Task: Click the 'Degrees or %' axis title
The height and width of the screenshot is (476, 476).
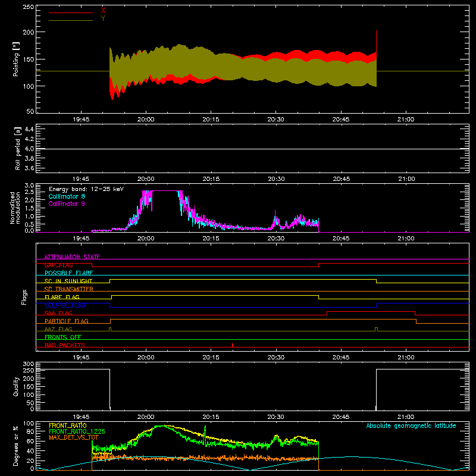Action: point(16,446)
